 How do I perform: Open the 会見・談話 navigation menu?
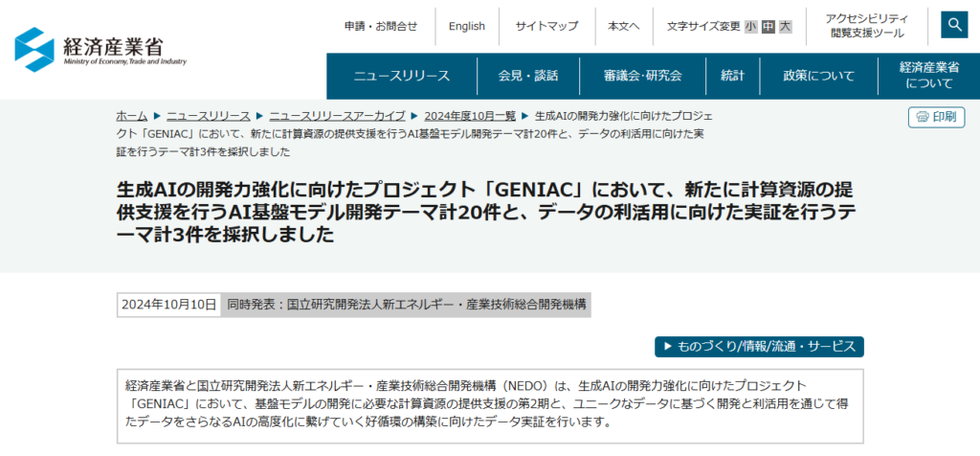[528, 76]
